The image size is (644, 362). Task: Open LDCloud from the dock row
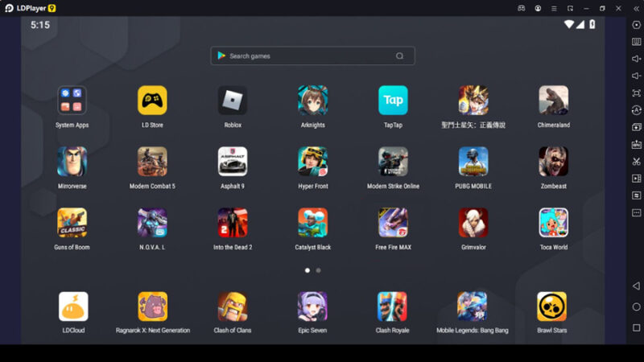pos(73,306)
